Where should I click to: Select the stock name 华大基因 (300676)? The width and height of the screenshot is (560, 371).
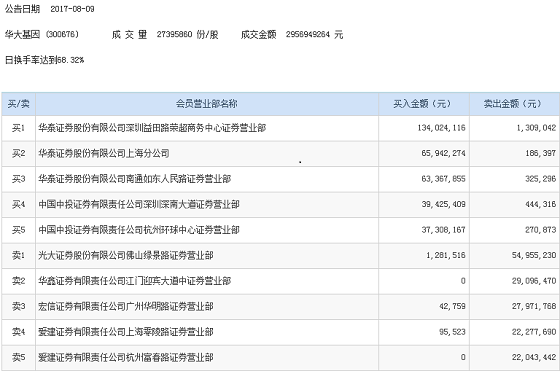[41, 34]
